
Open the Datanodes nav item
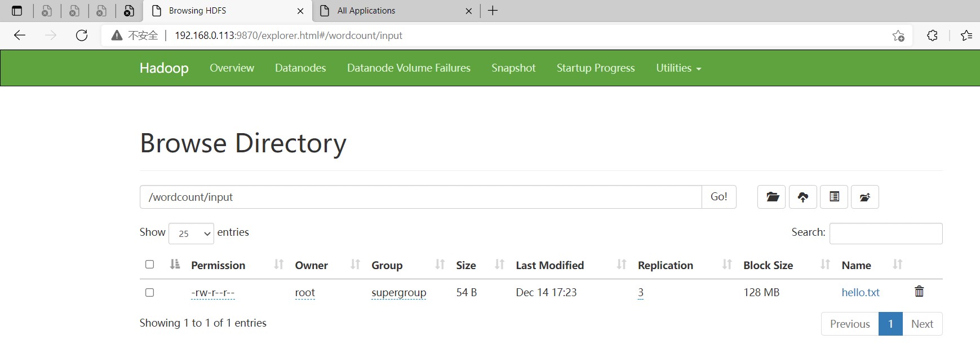tap(300, 68)
